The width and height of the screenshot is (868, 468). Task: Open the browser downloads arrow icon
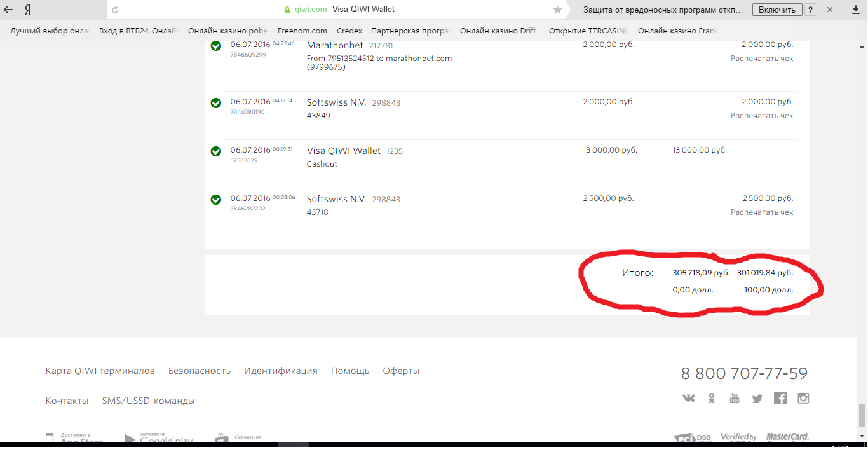coord(855,10)
